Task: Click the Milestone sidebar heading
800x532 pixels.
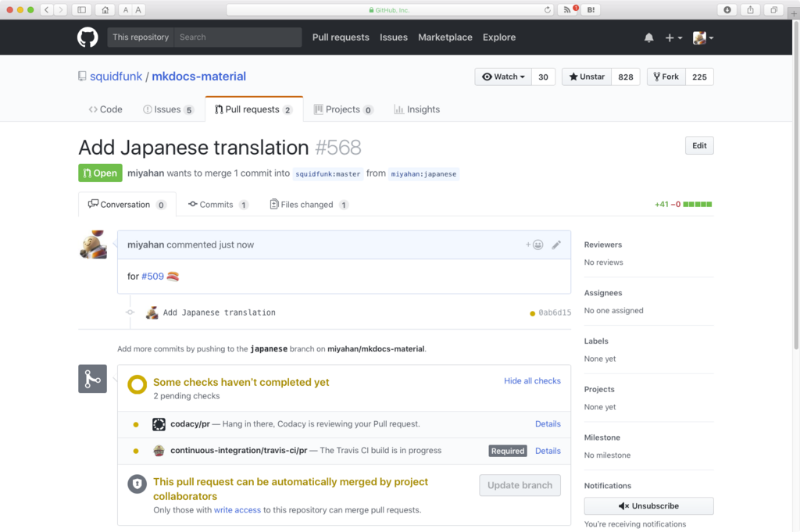Action: 602,437
